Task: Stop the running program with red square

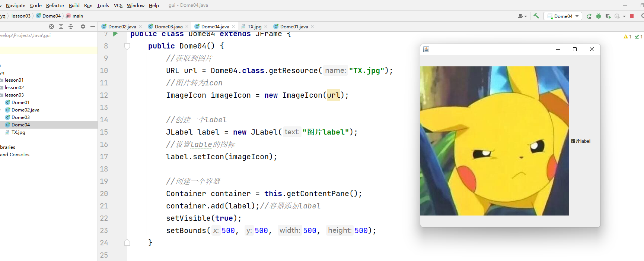Action: (632, 16)
